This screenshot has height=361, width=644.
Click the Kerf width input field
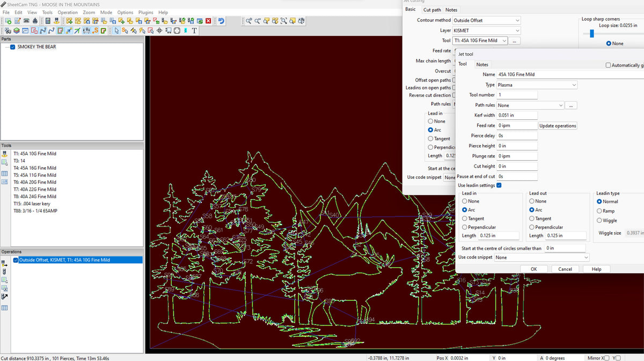click(x=517, y=115)
